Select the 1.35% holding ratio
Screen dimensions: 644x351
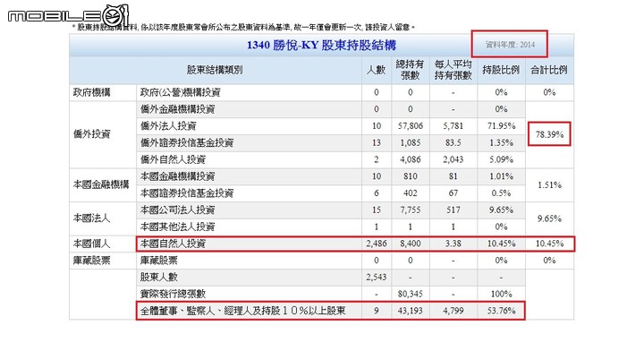click(501, 143)
